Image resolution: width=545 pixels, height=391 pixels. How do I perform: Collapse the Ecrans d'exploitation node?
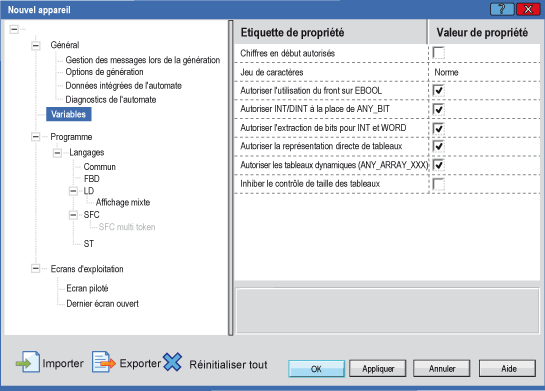36,268
